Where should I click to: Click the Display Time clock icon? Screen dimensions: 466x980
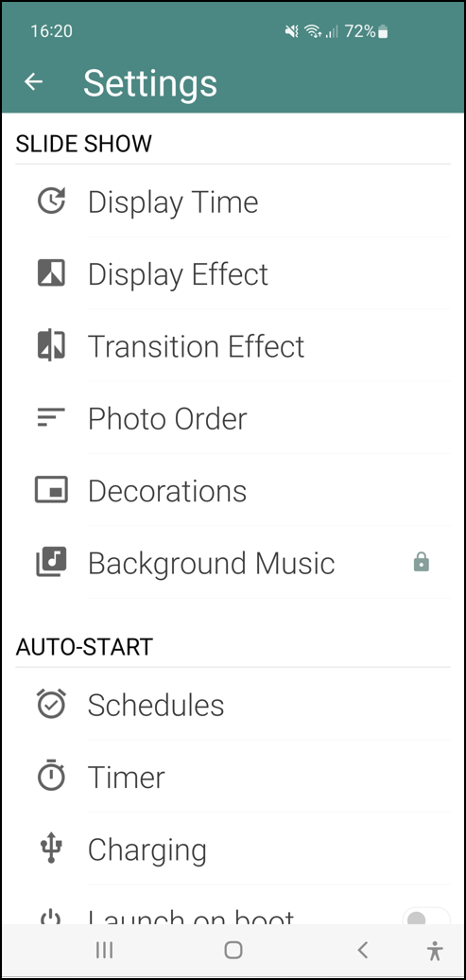[x=51, y=201]
